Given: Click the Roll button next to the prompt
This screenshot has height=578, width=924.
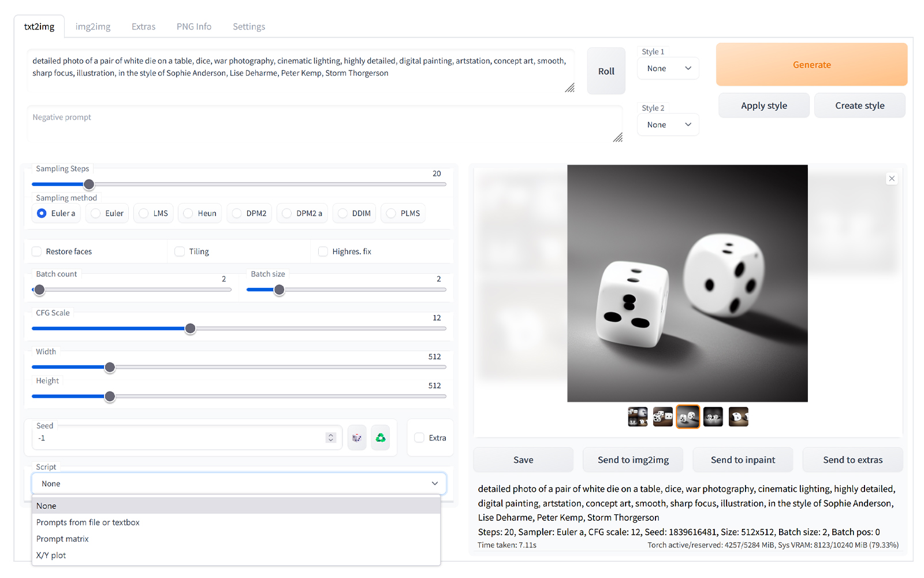Looking at the screenshot, I should pos(606,71).
